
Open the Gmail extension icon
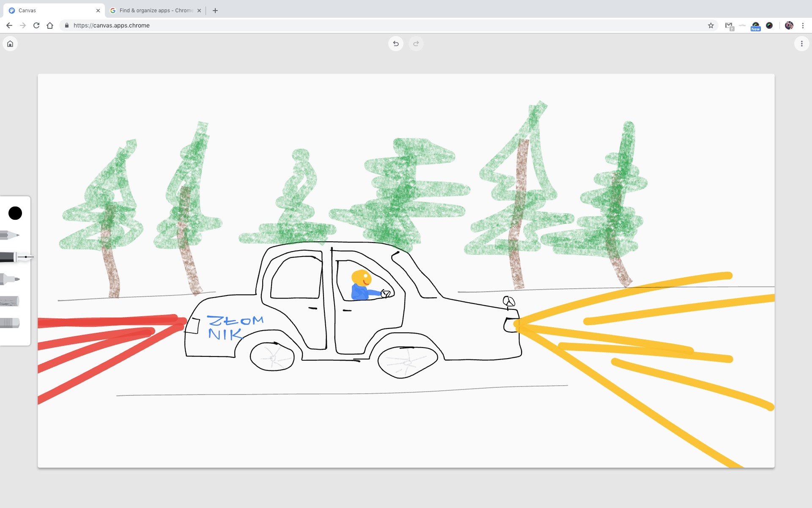pyautogui.click(x=729, y=26)
